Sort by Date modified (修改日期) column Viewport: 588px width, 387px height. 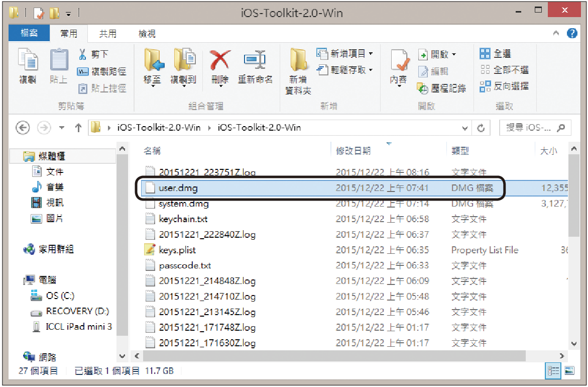[x=353, y=151]
